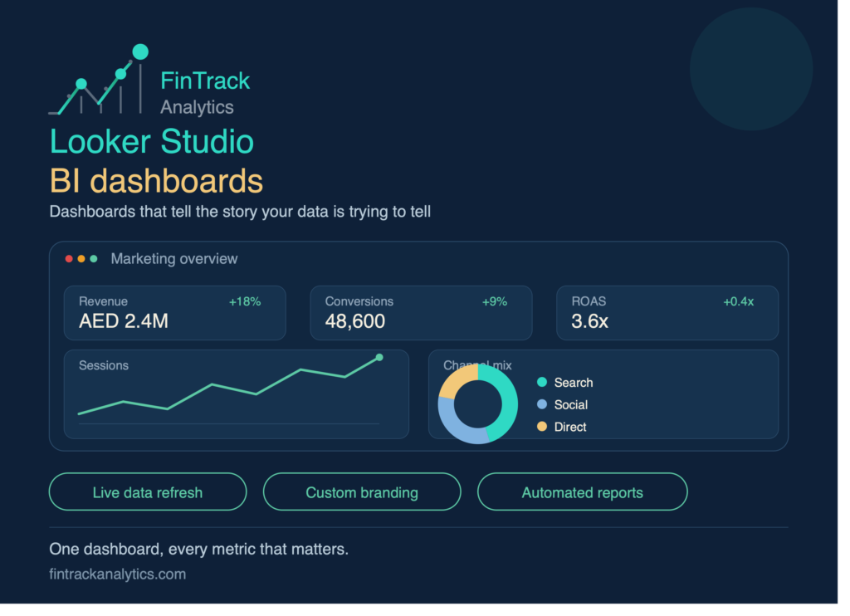Viewport: 850px width, 616px height.
Task: Click the Sessions chart label
Action: 104,365
